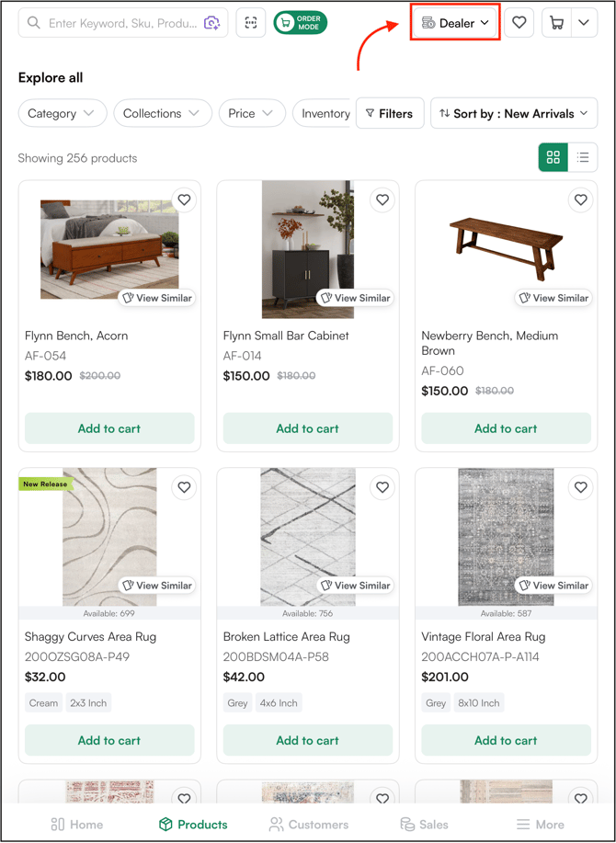Toggle favorite on Shaggy Curves Area Rug
The height and width of the screenshot is (843, 616).
click(185, 487)
